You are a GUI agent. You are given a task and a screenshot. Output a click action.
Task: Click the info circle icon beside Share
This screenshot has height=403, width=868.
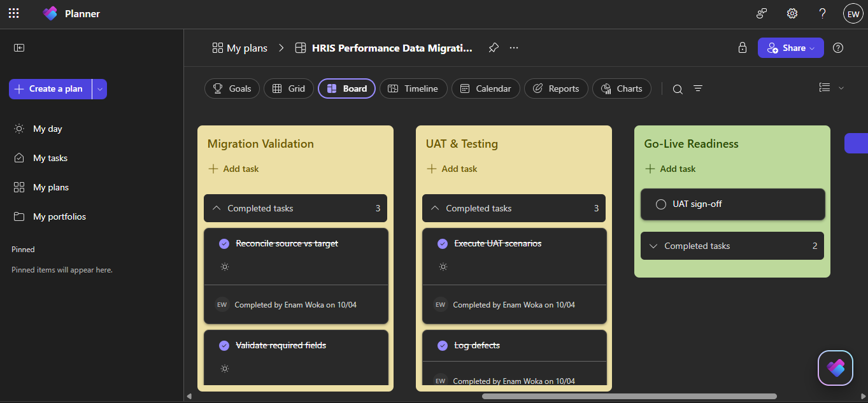point(838,48)
